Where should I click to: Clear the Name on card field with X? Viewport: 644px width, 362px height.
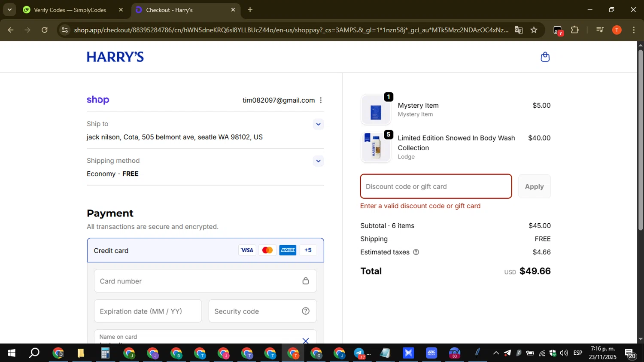[306, 341]
